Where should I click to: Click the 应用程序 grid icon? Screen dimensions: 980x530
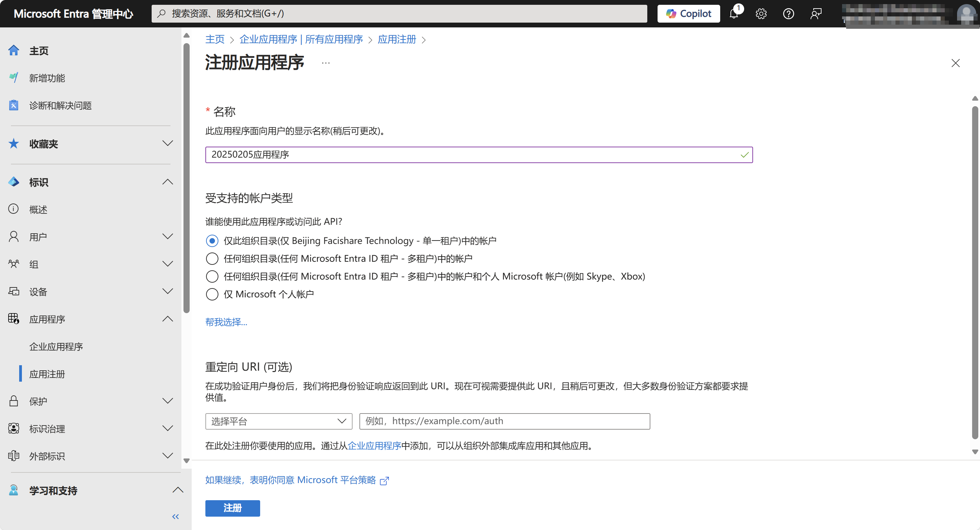(14, 319)
